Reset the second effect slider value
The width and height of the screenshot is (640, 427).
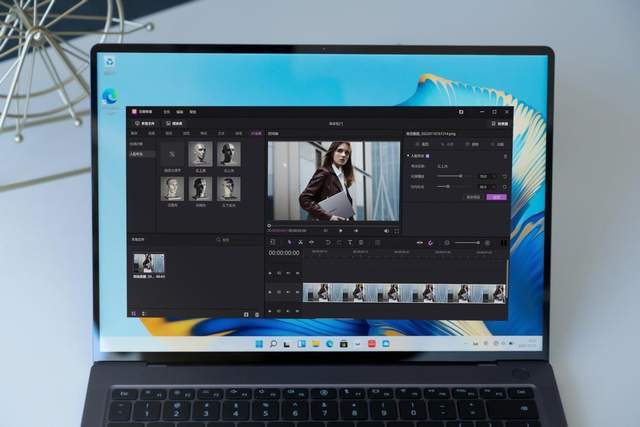(x=504, y=187)
